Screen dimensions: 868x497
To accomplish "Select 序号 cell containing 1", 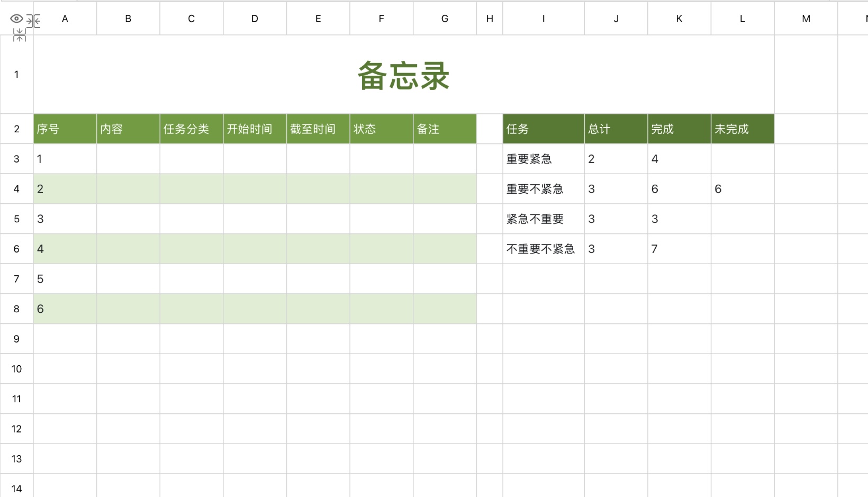I will click(65, 159).
